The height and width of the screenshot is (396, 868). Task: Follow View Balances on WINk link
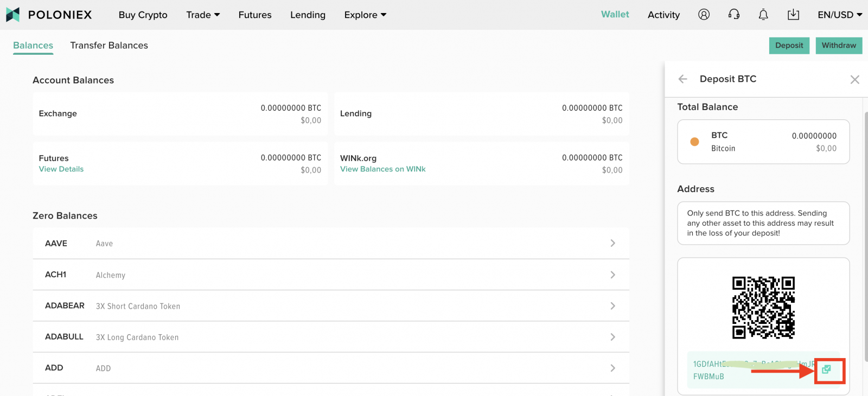tap(382, 169)
